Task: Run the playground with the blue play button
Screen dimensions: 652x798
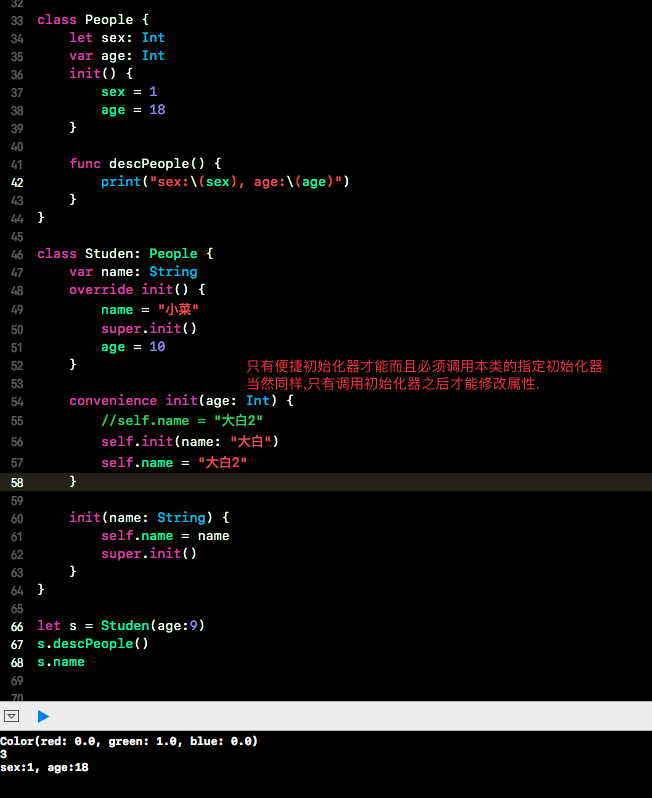Action: 43,716
